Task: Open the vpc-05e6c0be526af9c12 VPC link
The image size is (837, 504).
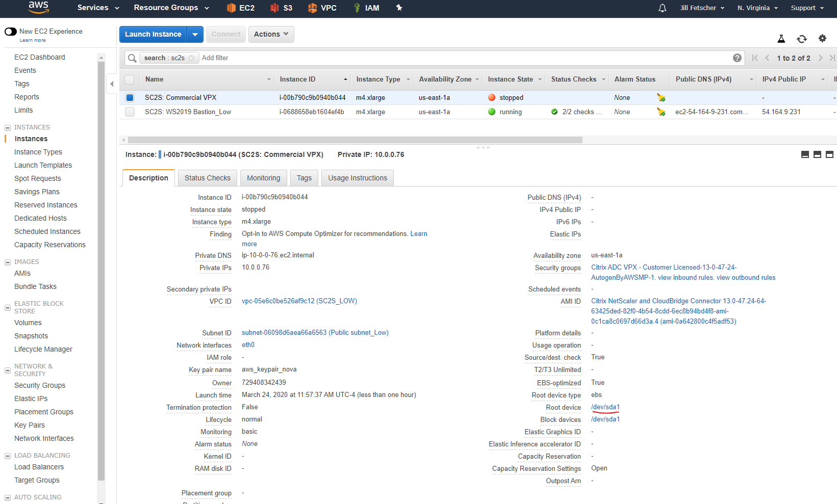Action: pos(299,301)
